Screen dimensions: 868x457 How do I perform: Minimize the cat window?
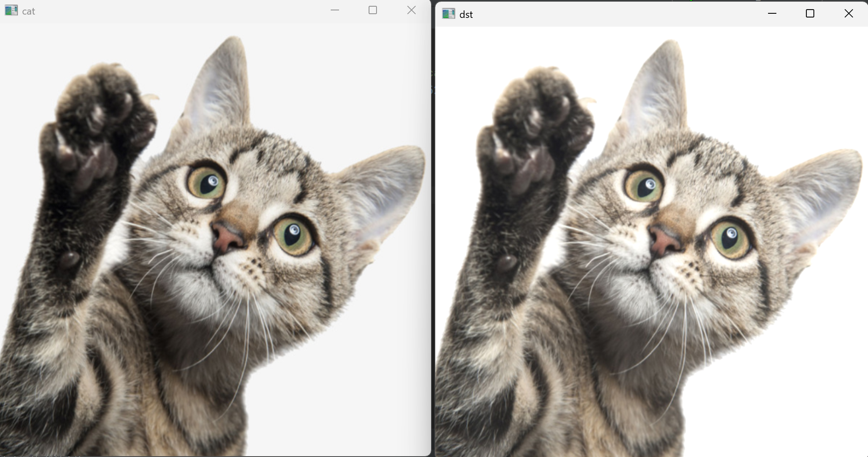(x=335, y=10)
